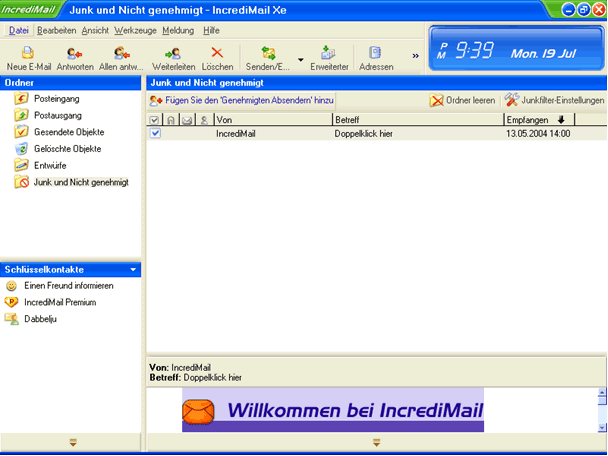
Task: Sort messages by the Betreff column
Action: (x=418, y=120)
